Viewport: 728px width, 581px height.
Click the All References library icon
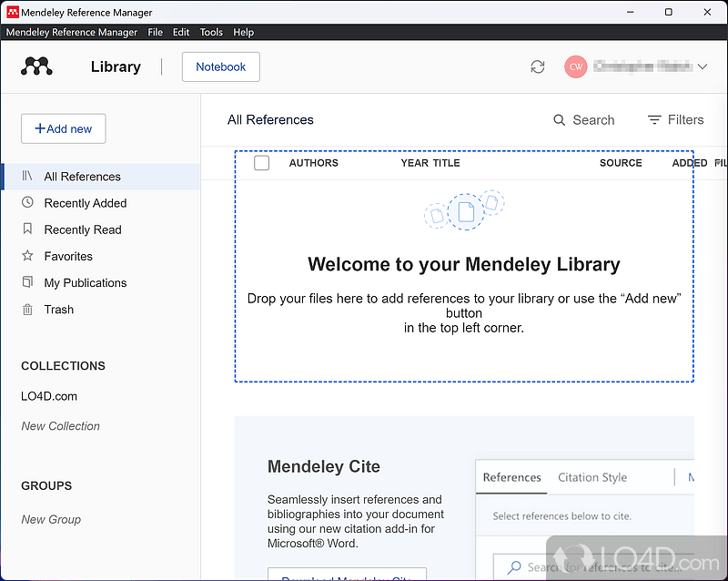pos(27,176)
